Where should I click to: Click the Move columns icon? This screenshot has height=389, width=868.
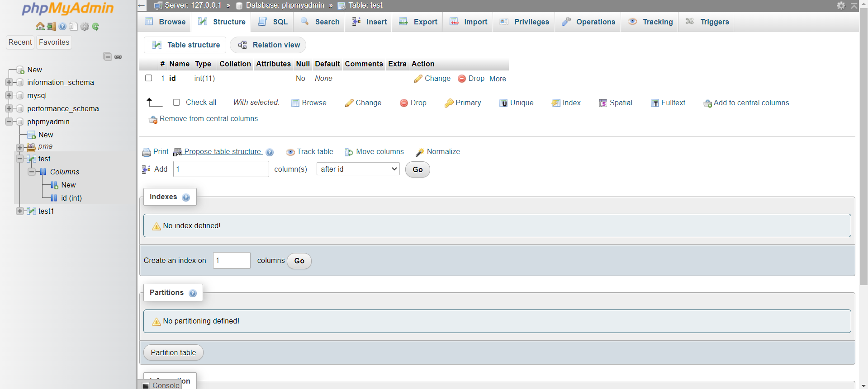point(349,152)
